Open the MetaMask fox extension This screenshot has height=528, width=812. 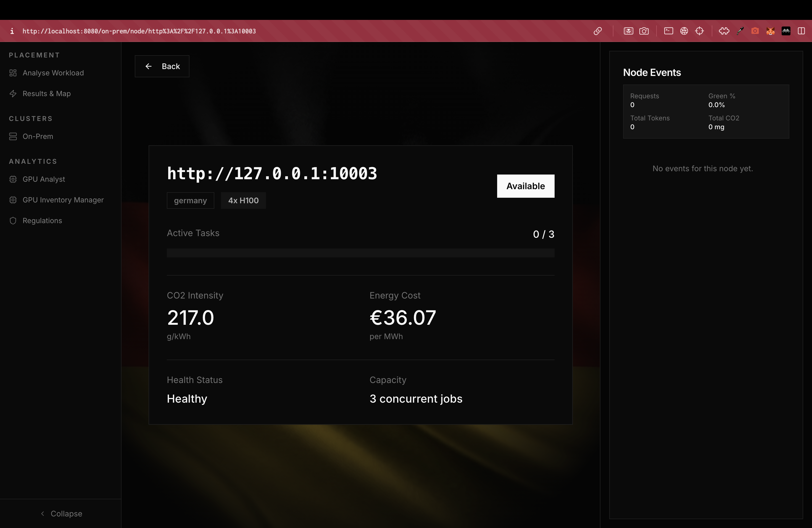click(x=770, y=31)
